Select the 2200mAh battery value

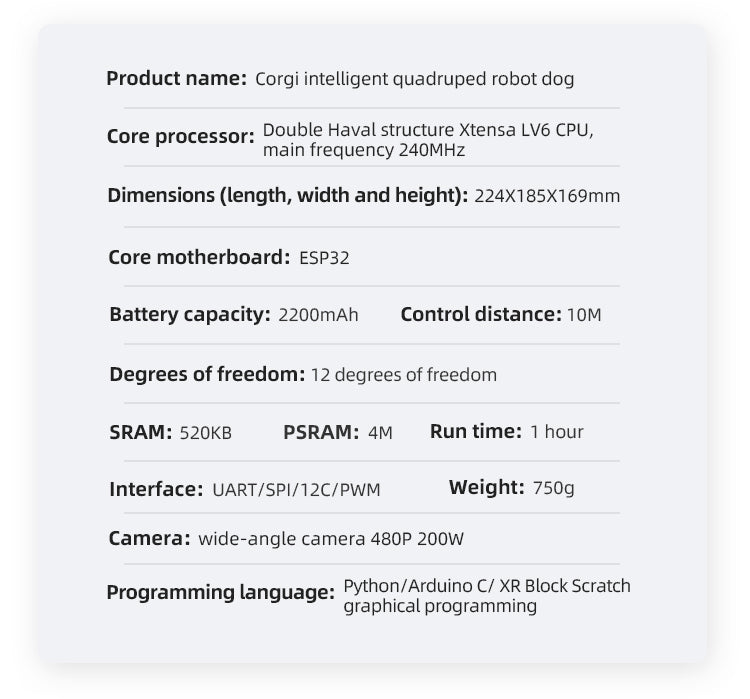coord(318,316)
